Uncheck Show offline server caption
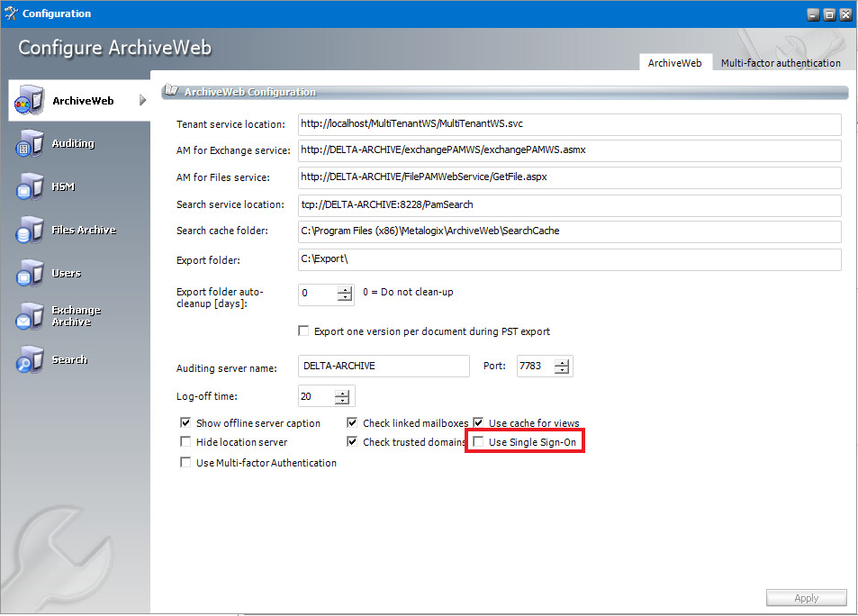This screenshot has height=616, width=858. (x=185, y=422)
